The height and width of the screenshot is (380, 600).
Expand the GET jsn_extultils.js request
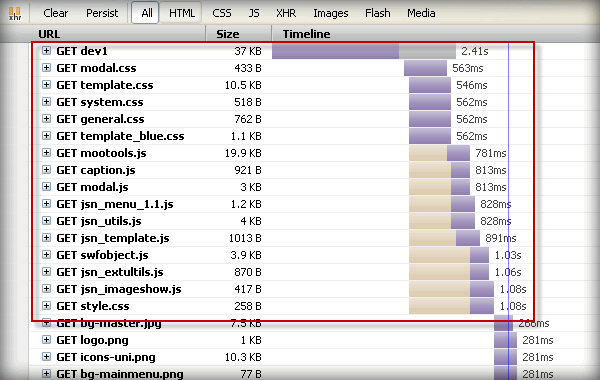click(46, 272)
